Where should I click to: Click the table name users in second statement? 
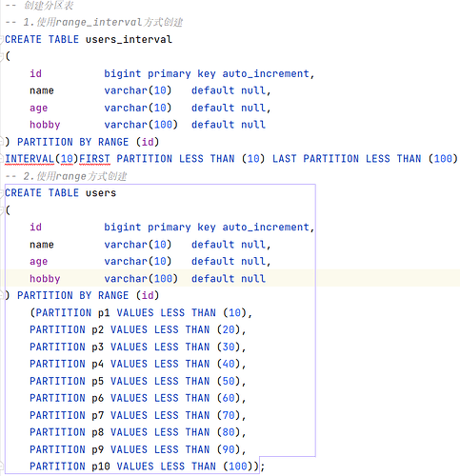[x=101, y=193]
